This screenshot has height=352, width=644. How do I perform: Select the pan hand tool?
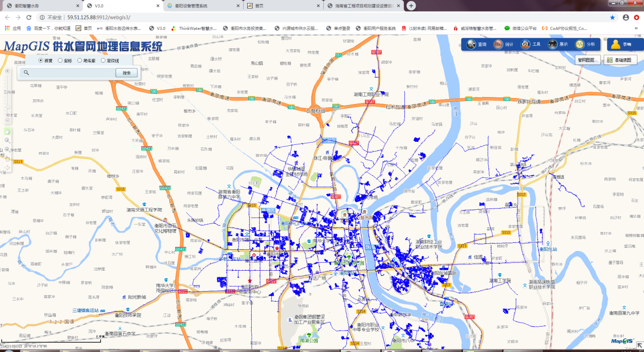pyautogui.click(x=7, y=131)
